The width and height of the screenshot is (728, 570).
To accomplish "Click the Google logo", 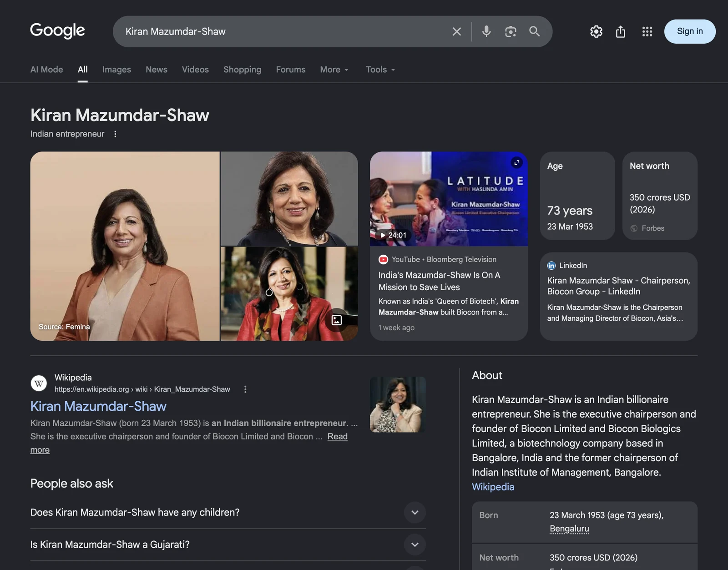I will (x=57, y=30).
